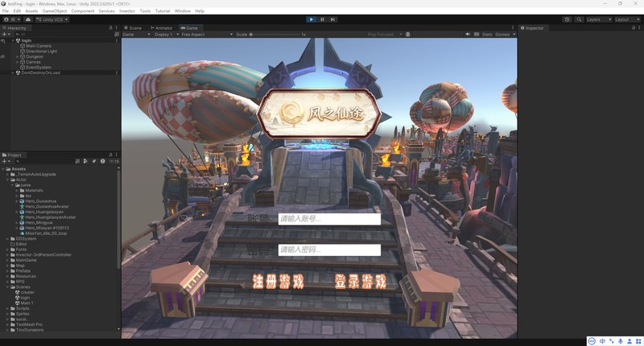The image size is (644, 346).
Task: Expand the Canvas object in Hierarchy
Action: [17, 62]
